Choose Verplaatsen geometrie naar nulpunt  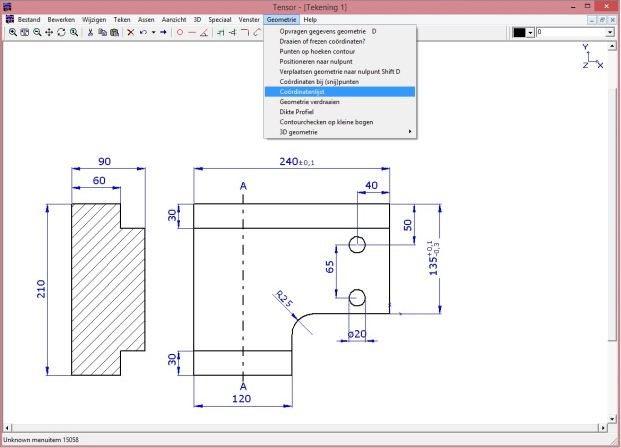[x=340, y=72]
